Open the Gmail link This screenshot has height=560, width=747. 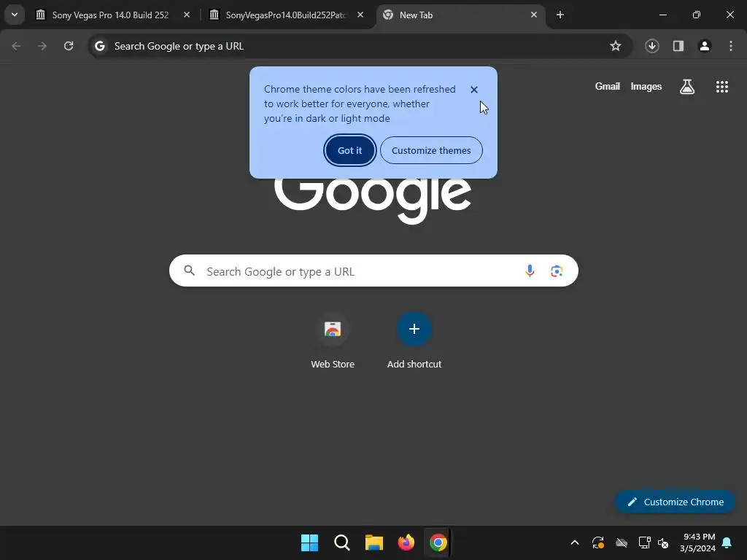(608, 87)
